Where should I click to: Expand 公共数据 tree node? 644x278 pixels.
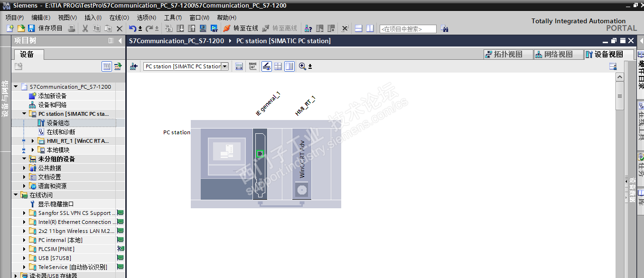coord(24,168)
